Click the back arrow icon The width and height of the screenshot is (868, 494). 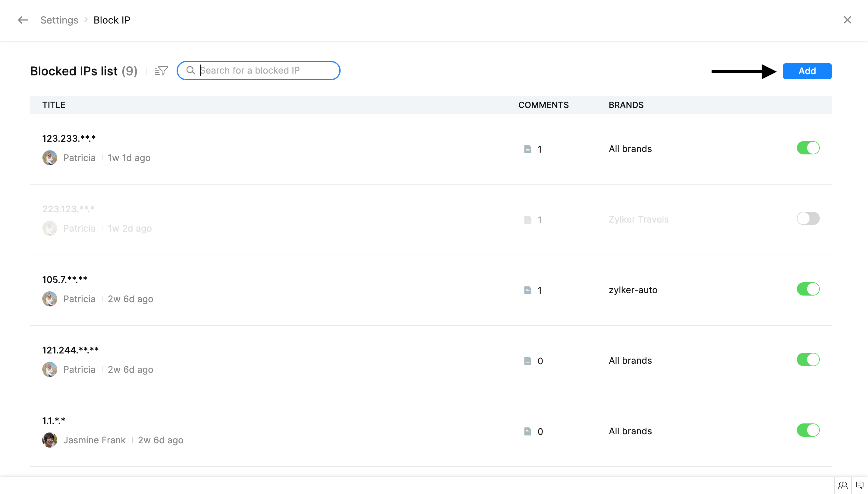pyautogui.click(x=23, y=20)
